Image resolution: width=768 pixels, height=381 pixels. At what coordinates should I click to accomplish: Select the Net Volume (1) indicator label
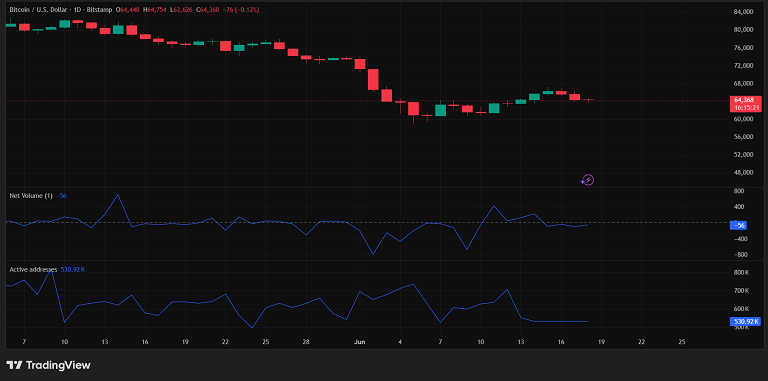(x=31, y=196)
